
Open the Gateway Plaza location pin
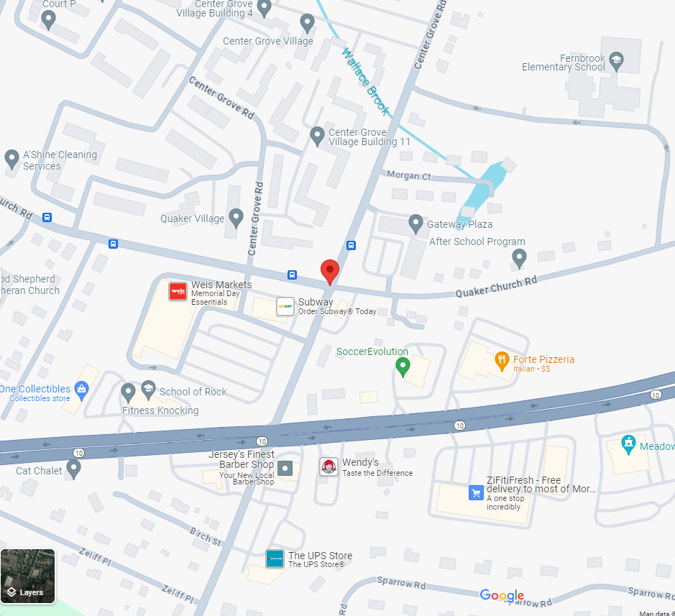tap(415, 225)
